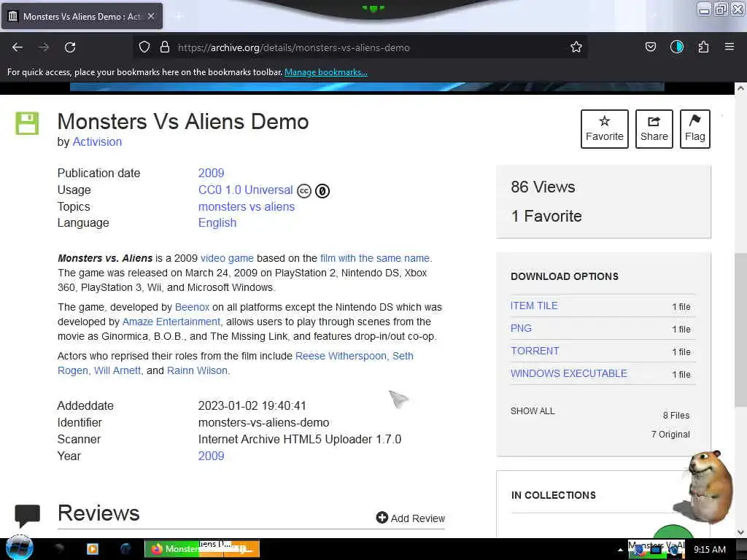Click the CC zero public domain icon

pyautogui.click(x=322, y=191)
